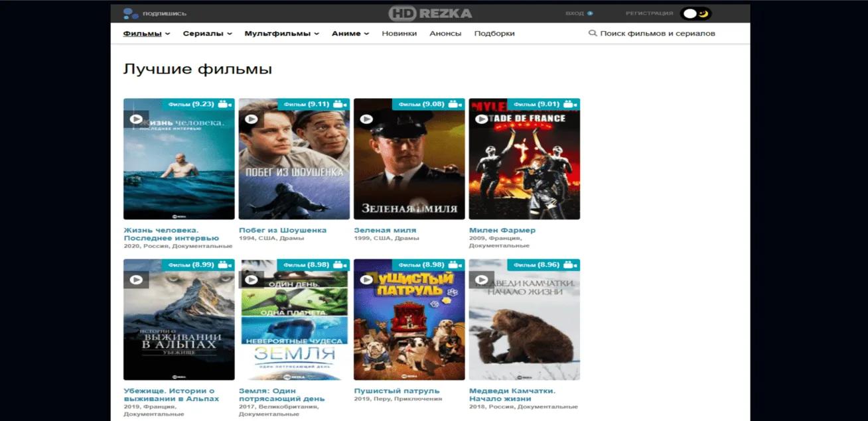Click the ВХОД login link
This screenshot has width=868, height=421.
pos(579,13)
